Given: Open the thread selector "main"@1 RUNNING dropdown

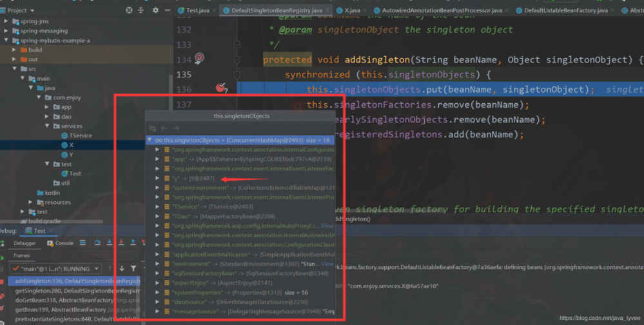Looking at the screenshot, I should 55,269.
